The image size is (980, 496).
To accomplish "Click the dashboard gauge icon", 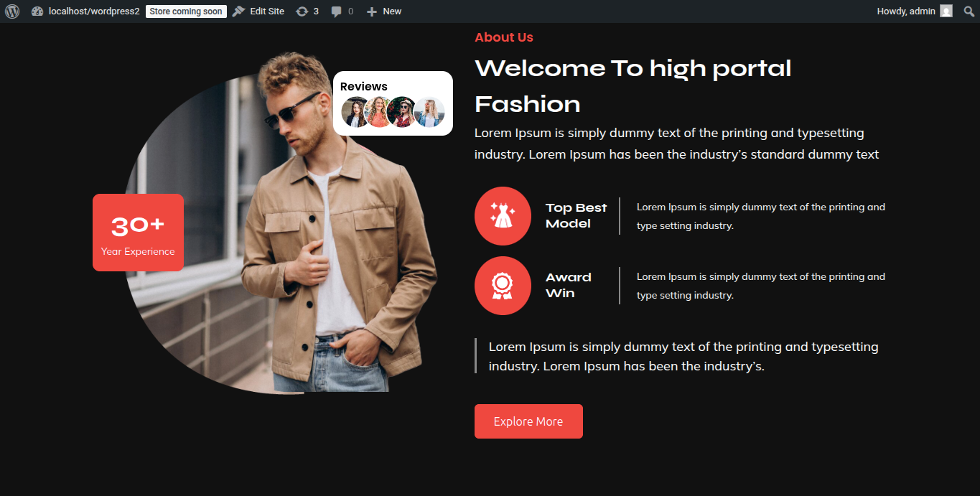I will (38, 11).
